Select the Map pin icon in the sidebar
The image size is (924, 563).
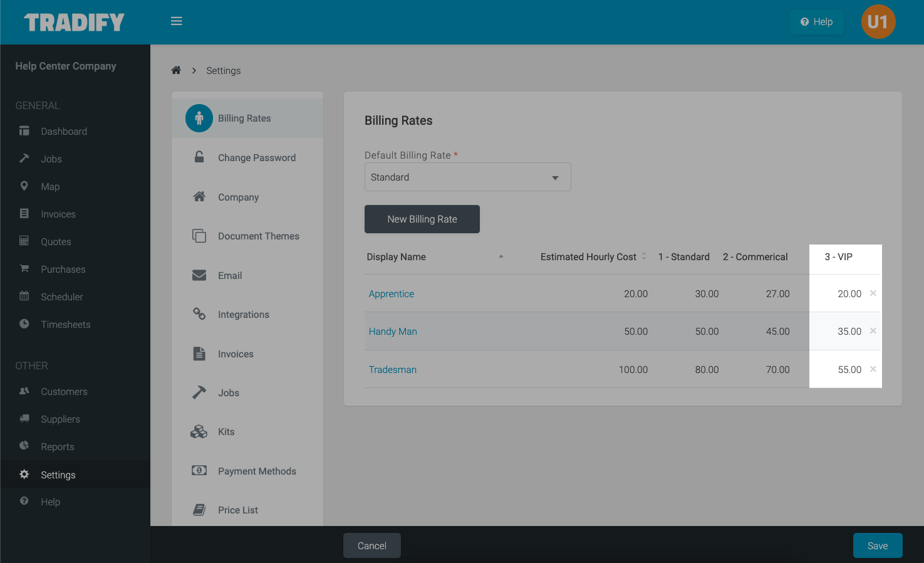(x=24, y=186)
